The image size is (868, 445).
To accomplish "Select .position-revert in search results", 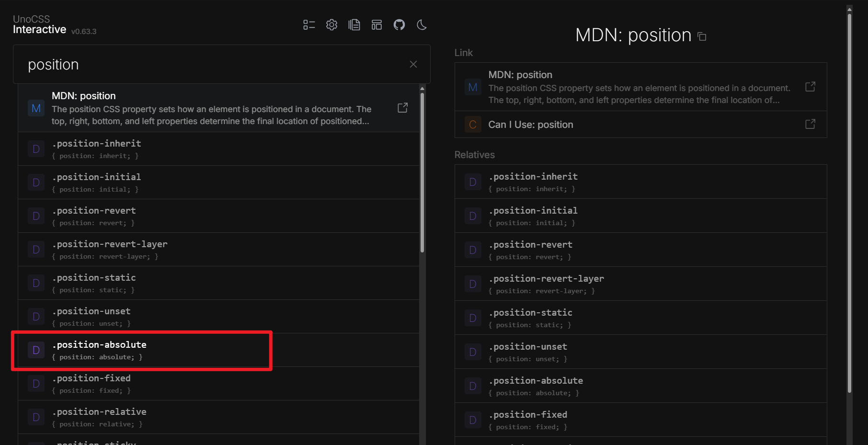I will pos(218,216).
